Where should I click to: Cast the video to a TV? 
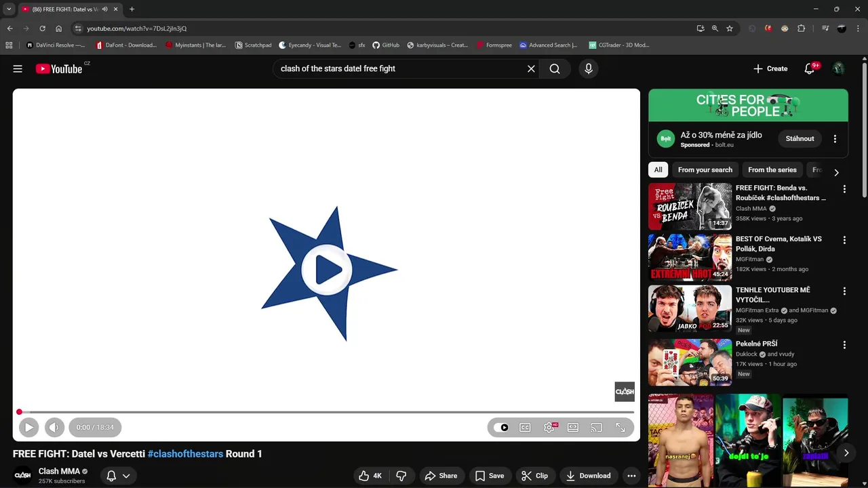[x=596, y=428]
